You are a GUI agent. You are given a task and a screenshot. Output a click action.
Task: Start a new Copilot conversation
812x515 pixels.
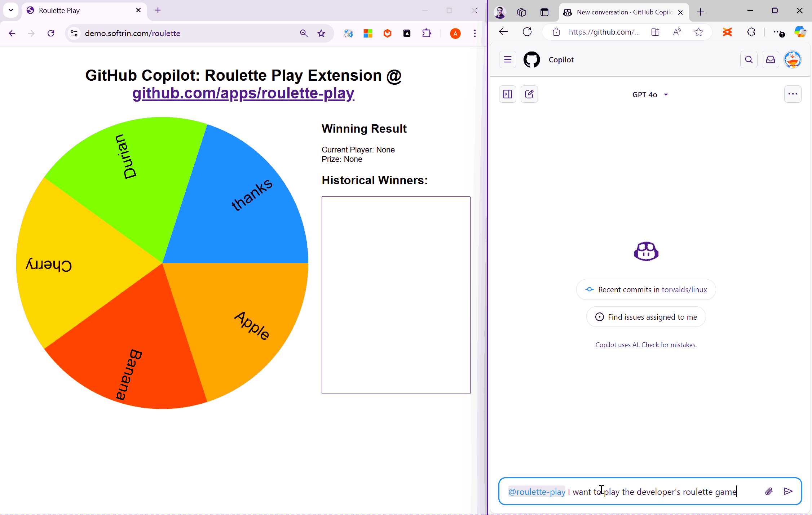(x=529, y=94)
